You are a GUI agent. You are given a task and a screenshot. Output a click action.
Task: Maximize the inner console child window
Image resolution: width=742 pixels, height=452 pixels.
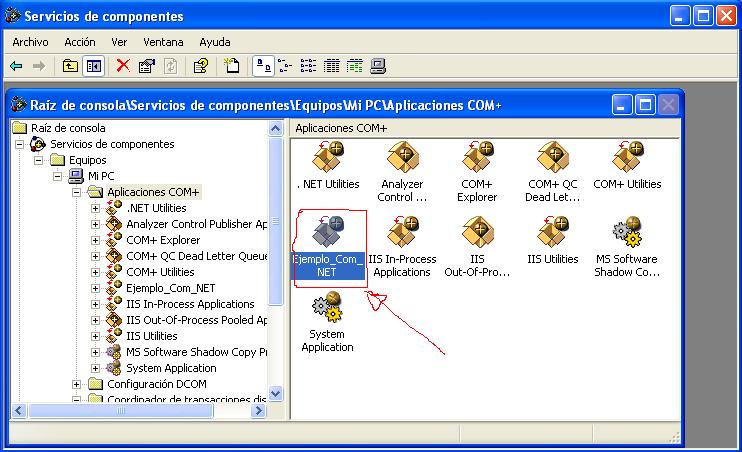pyautogui.click(x=645, y=105)
